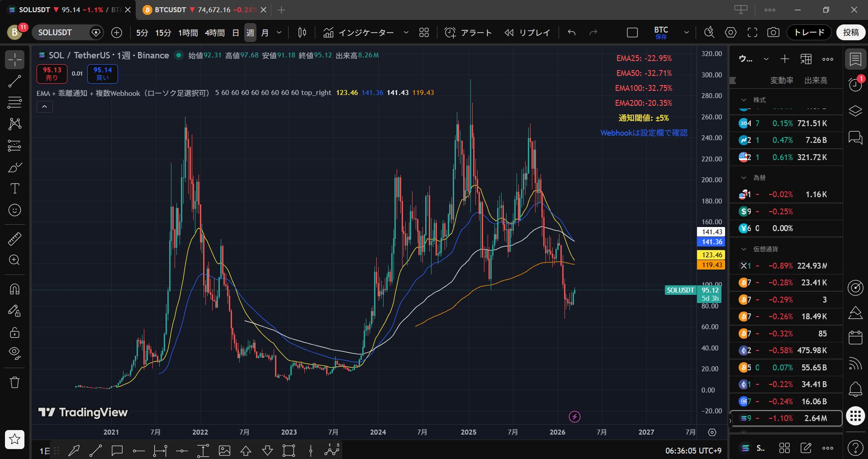868x459 pixels.
Task: Toggle the magnet snap mode
Action: 14,289
